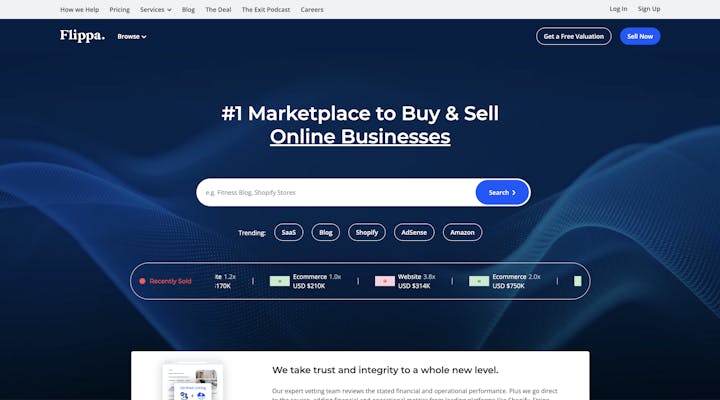720x400 pixels.
Task: Click thumbnail beside Website USD $314K
Action: pos(385,281)
